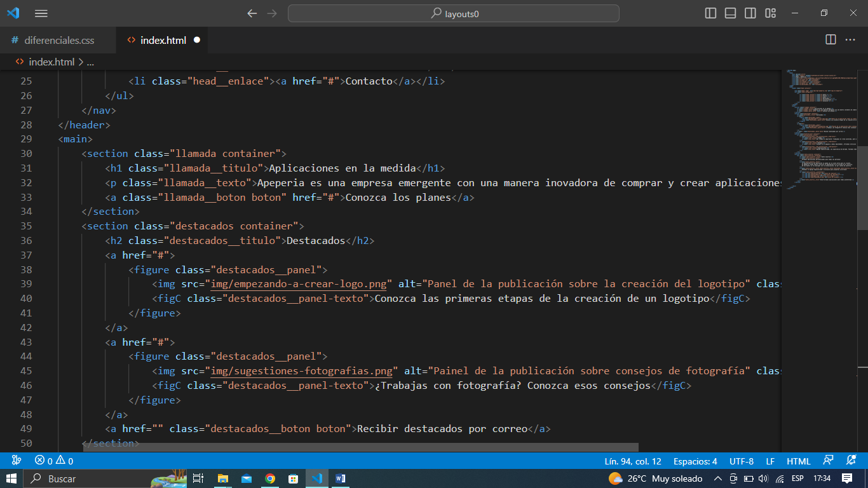Click the opening main tag on line 29
This screenshot has width=868, height=488.
point(76,139)
